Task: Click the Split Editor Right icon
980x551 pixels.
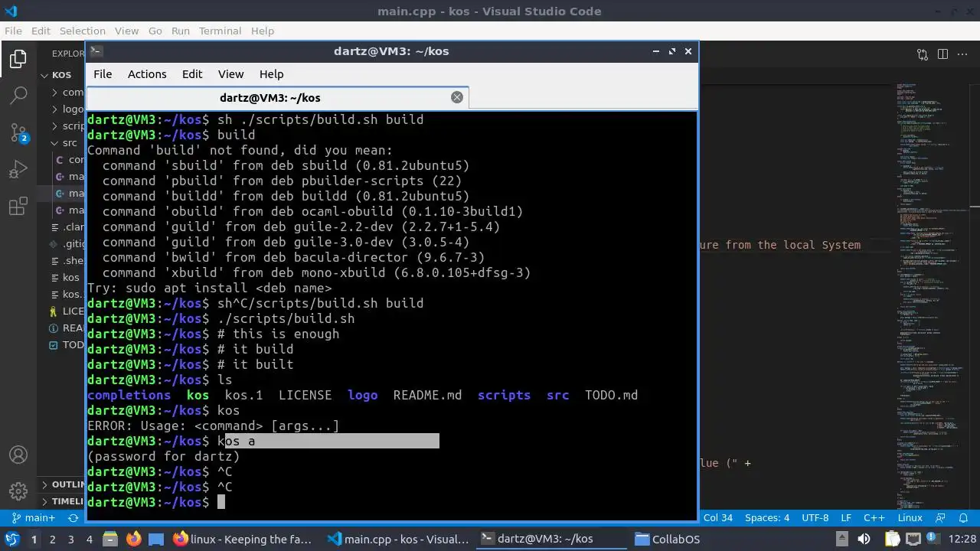Action: pos(942,54)
